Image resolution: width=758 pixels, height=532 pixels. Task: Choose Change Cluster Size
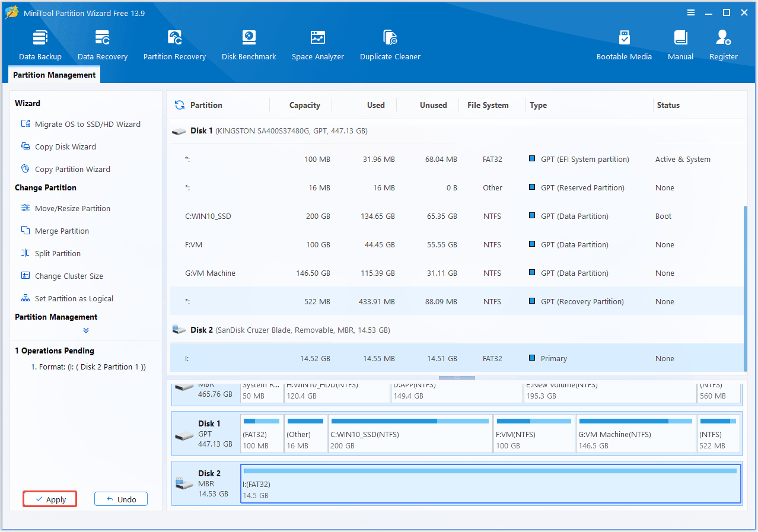coord(62,276)
